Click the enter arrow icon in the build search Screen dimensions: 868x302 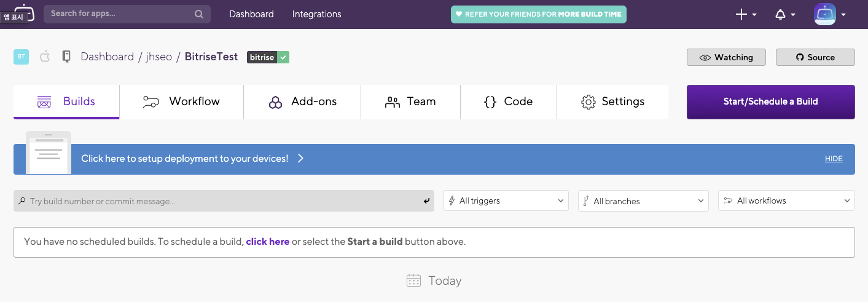(x=426, y=201)
